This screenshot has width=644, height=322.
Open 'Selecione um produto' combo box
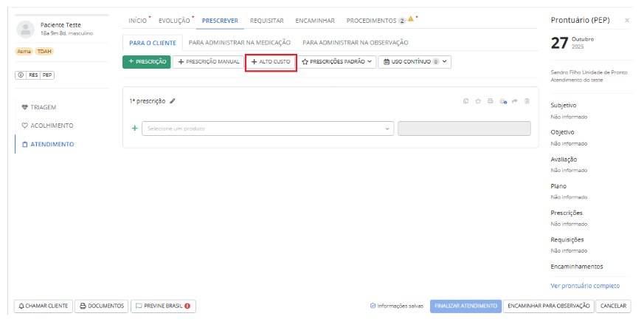pos(268,129)
